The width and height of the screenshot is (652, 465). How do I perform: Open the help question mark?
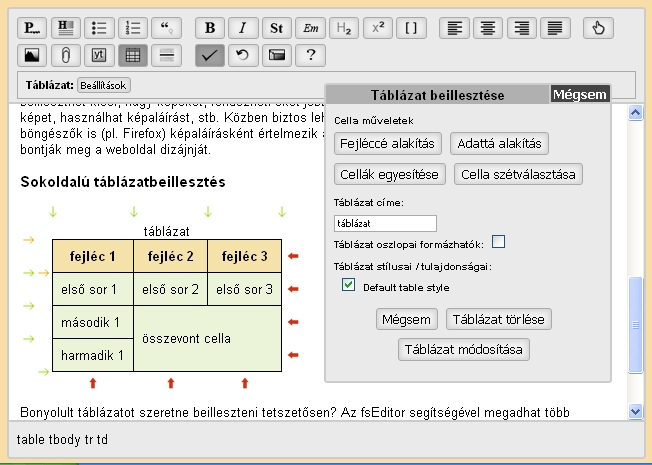pos(311,55)
